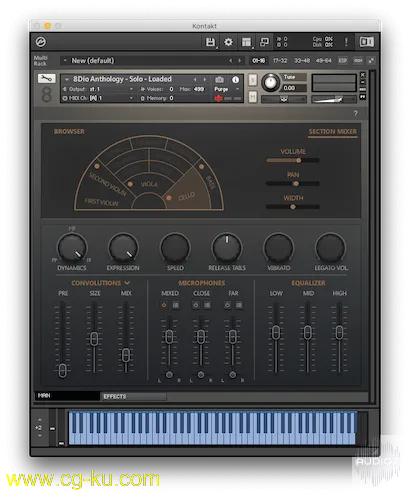Load next instrument arrow
The image size is (410, 496).
pyautogui.click(x=205, y=79)
